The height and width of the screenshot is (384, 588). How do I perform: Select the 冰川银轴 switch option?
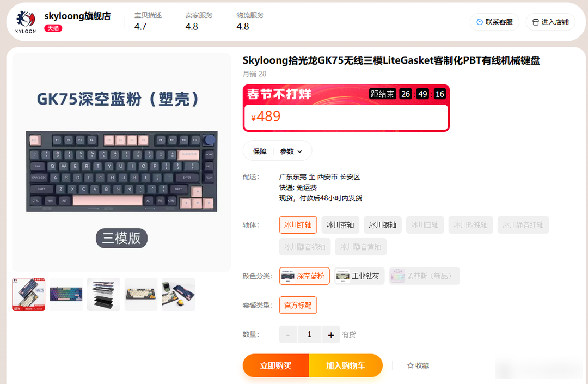pos(383,225)
